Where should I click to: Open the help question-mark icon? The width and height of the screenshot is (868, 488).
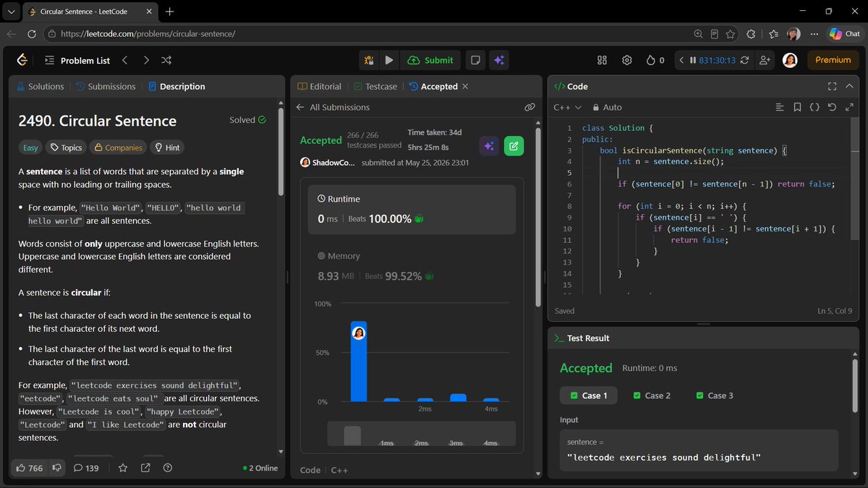(168, 468)
